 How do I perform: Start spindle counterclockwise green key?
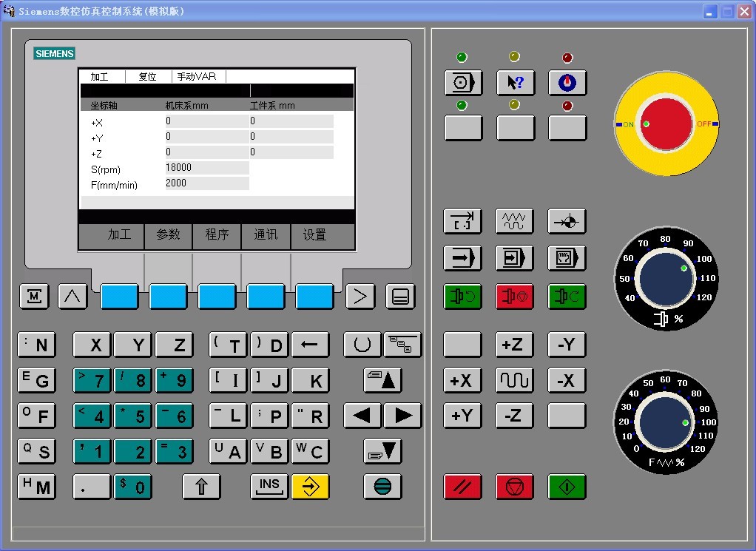[462, 296]
